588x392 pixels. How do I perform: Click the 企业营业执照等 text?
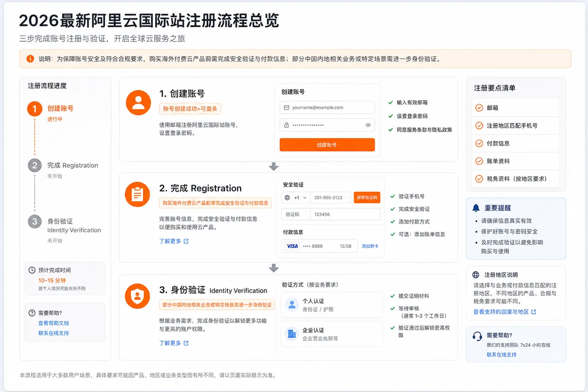320,339
